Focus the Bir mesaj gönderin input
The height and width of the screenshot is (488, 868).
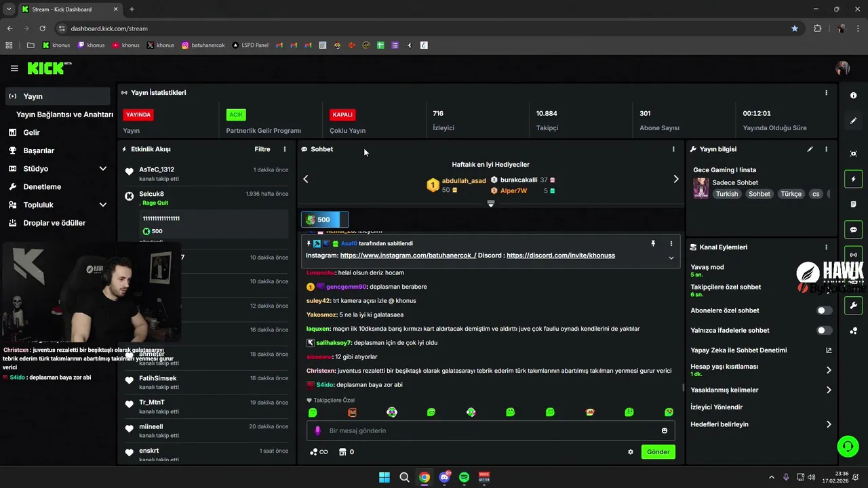pyautogui.click(x=491, y=430)
